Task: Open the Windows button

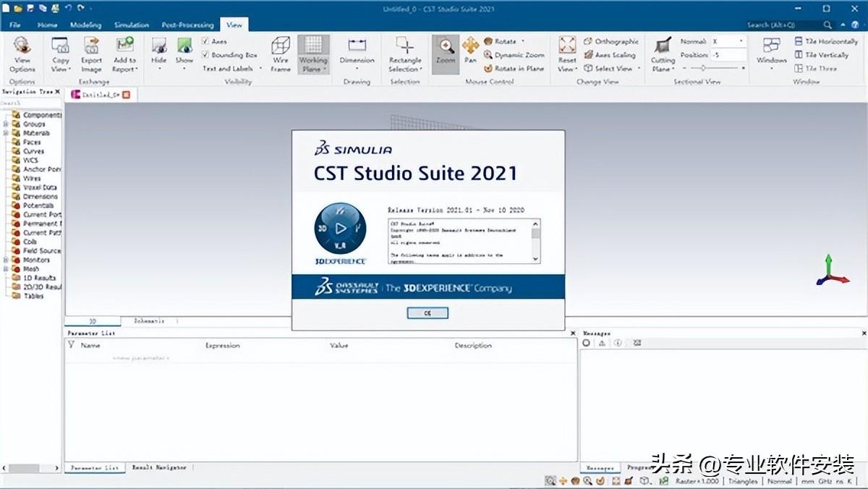Action: coord(772,54)
